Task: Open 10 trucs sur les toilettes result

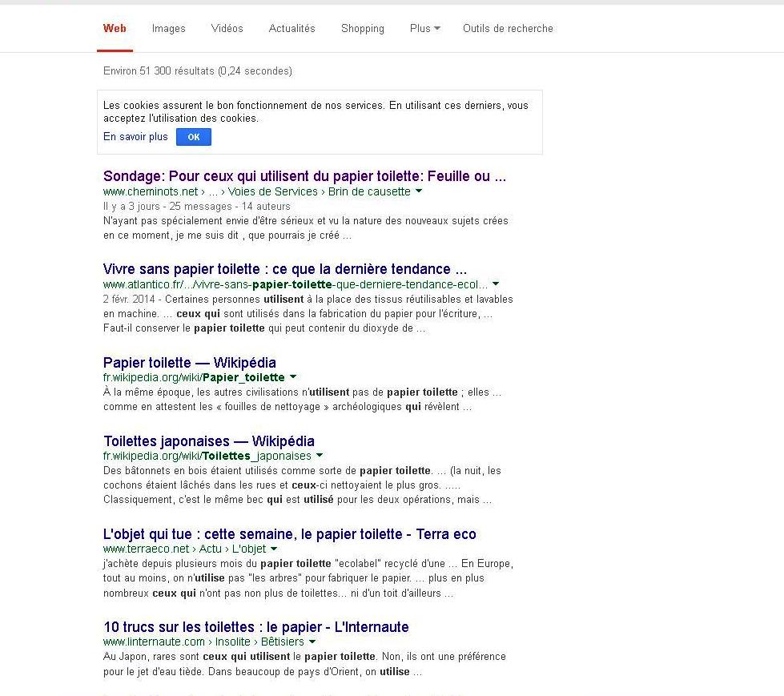Action: [255, 627]
